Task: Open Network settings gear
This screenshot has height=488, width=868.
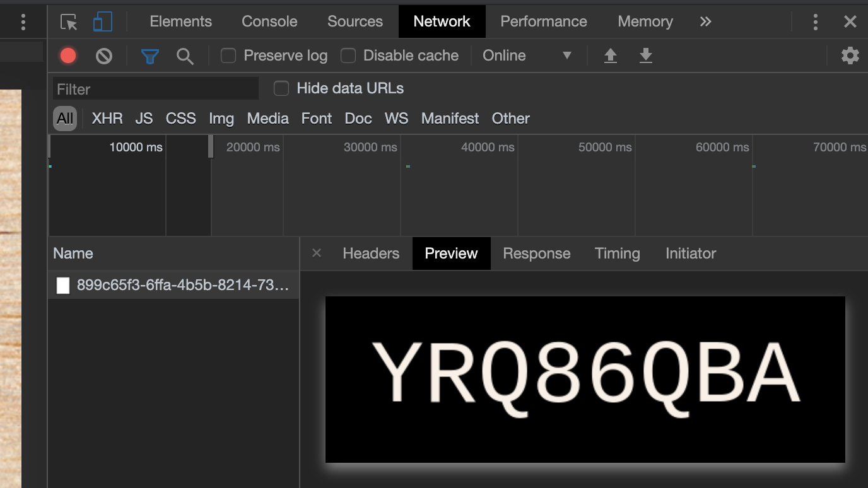Action: point(850,55)
